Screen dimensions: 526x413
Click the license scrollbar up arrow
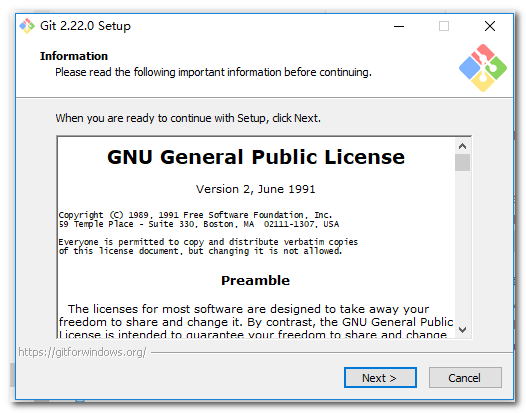463,146
